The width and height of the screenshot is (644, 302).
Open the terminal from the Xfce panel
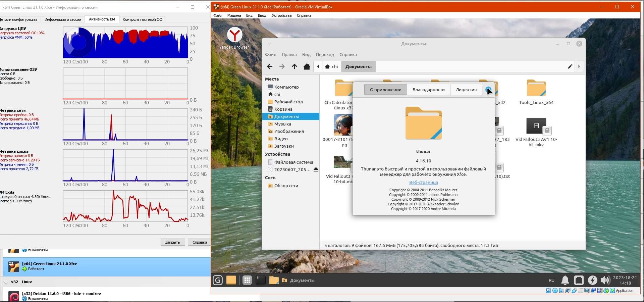click(x=260, y=280)
